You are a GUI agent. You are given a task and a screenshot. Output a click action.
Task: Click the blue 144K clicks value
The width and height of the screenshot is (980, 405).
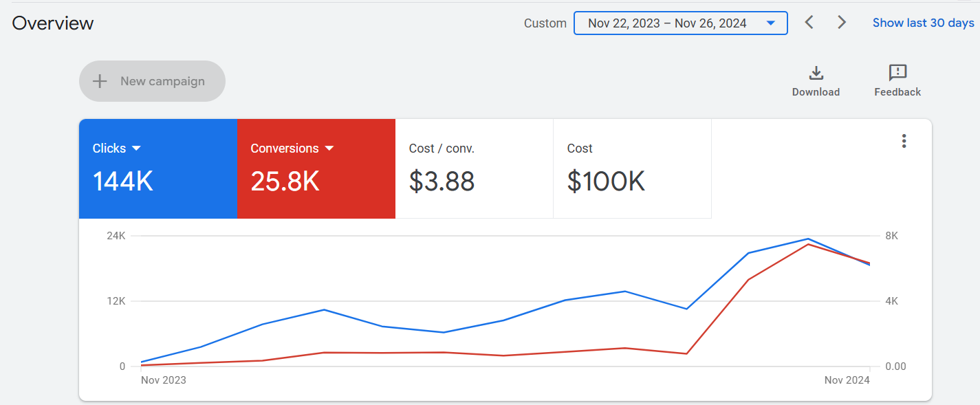coord(123,182)
